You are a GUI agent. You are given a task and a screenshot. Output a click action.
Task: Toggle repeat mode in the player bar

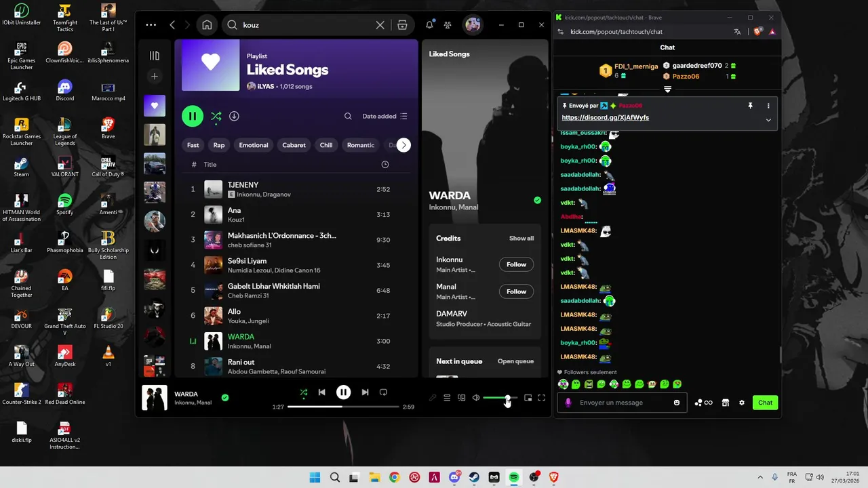pyautogui.click(x=383, y=392)
